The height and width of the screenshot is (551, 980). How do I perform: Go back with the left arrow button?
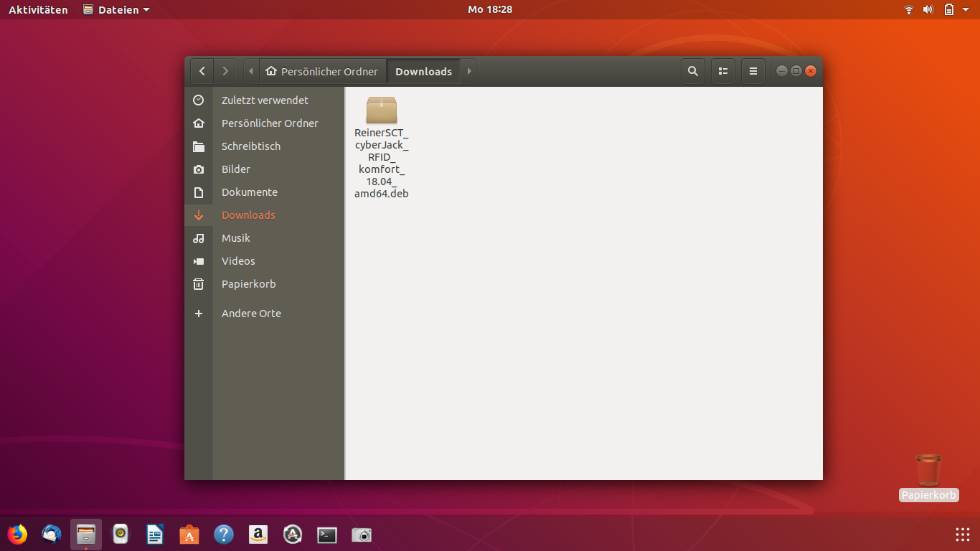coord(202,71)
